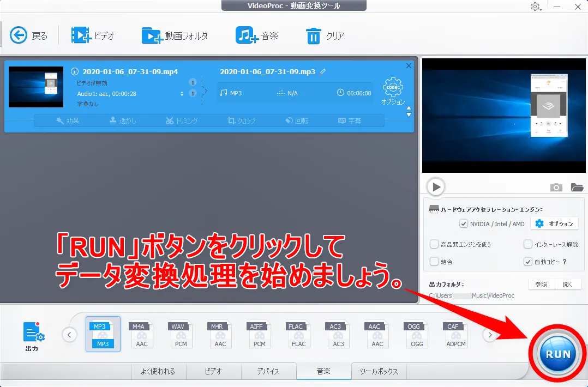Screen dimensions: 588x387
Task: Play the preview video
Action: point(436,186)
